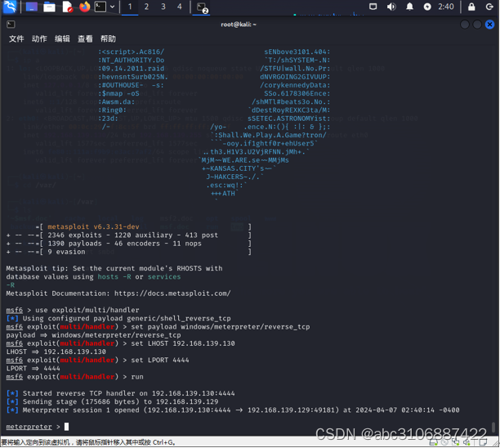Open the 帮助 menu
This screenshot has height=448, width=500.
click(108, 39)
